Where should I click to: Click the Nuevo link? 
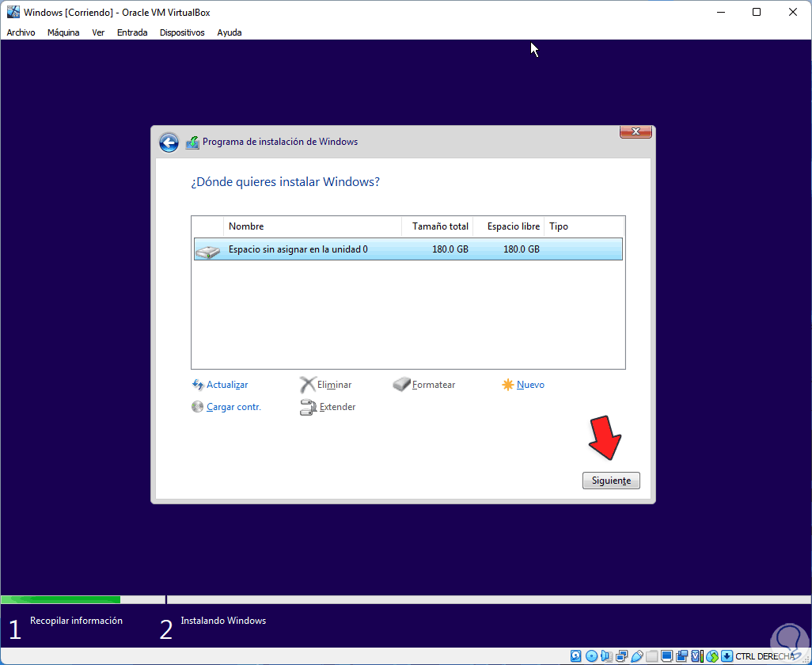(530, 385)
